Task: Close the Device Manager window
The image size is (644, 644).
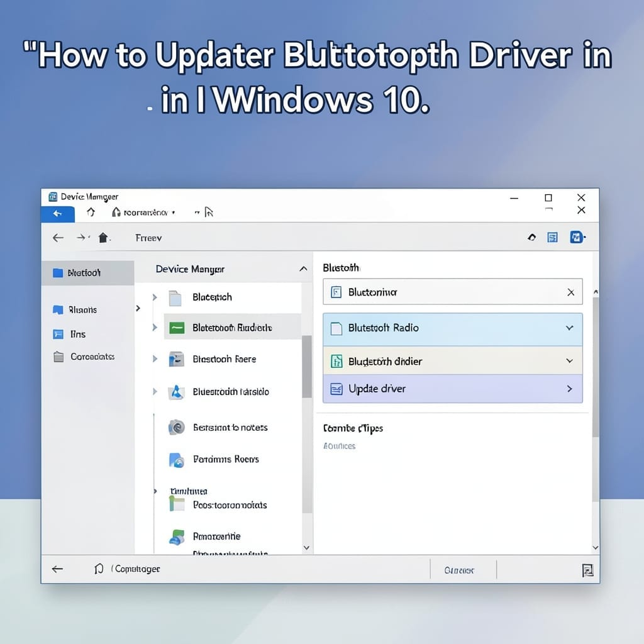Action: (x=580, y=197)
